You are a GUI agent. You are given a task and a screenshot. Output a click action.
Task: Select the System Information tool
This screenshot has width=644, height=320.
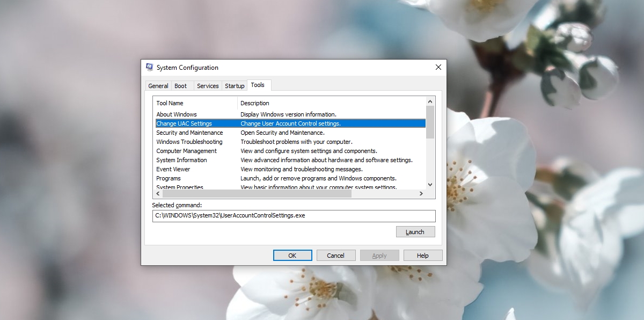point(290,160)
